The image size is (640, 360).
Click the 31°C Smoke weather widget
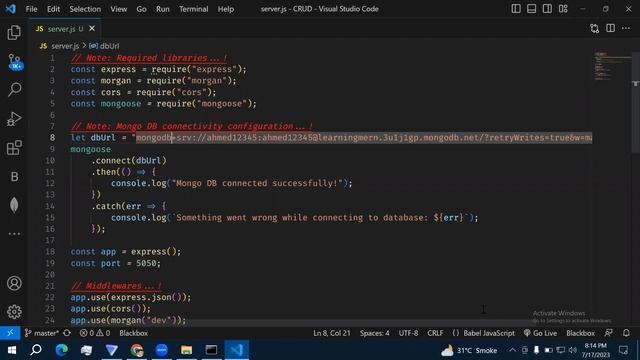pos(469,350)
